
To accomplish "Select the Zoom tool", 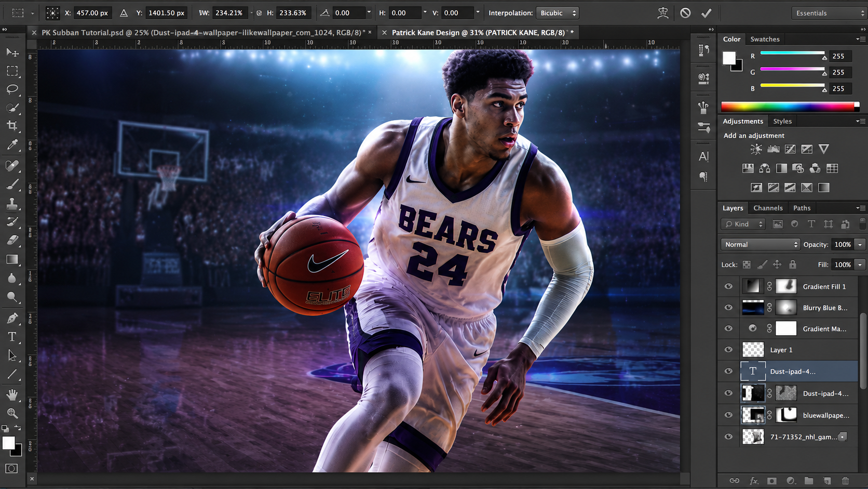I will click(x=12, y=413).
